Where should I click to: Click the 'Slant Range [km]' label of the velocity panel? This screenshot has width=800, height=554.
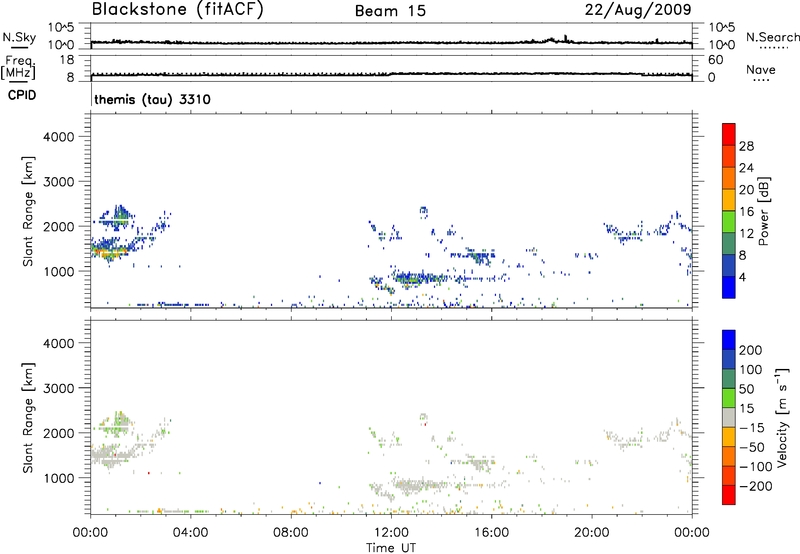coord(28,418)
